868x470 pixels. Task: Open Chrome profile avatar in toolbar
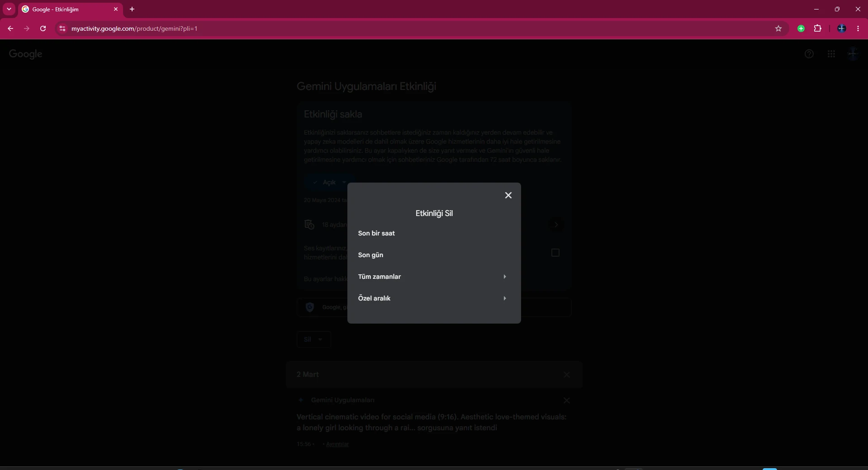coord(842,28)
